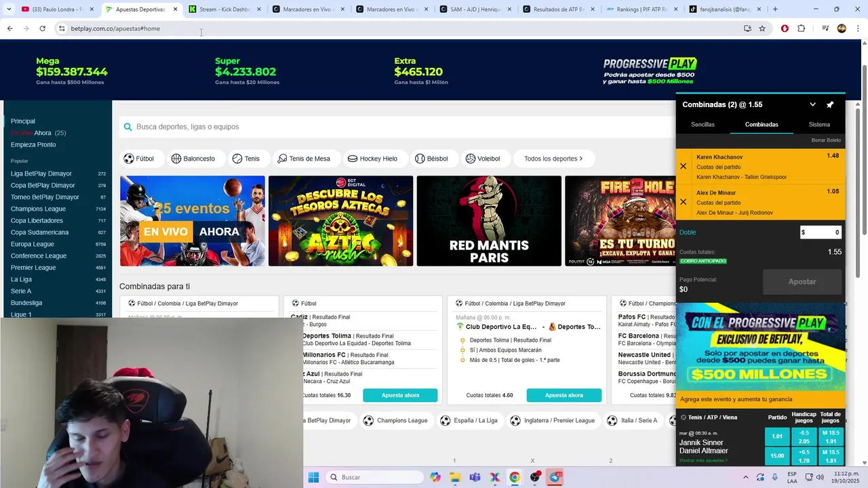Open Principal in sidebar
868x488 pixels.
[x=23, y=121]
